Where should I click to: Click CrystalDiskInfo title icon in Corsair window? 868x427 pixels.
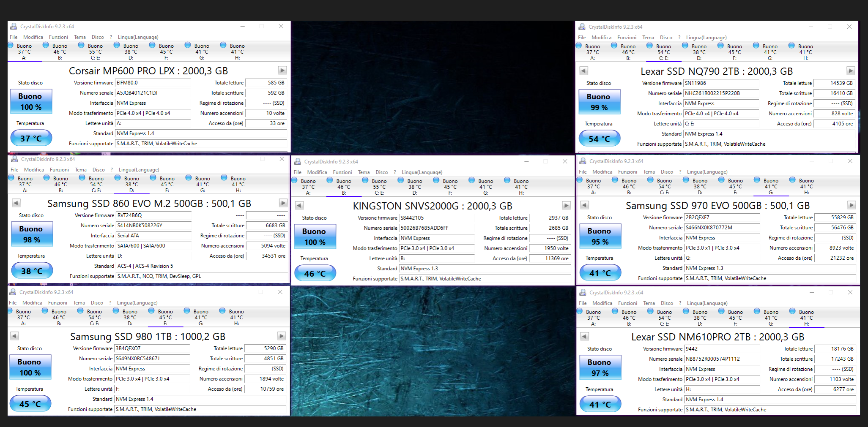click(14, 26)
